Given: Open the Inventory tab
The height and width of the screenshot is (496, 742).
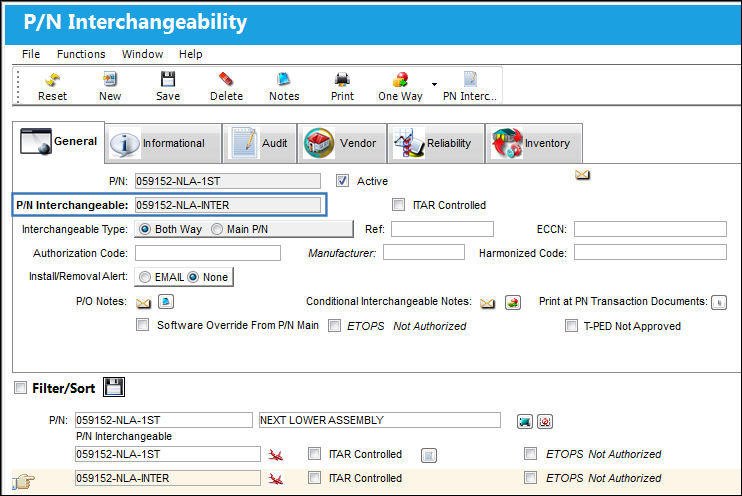Looking at the screenshot, I should pyautogui.click(x=534, y=143).
